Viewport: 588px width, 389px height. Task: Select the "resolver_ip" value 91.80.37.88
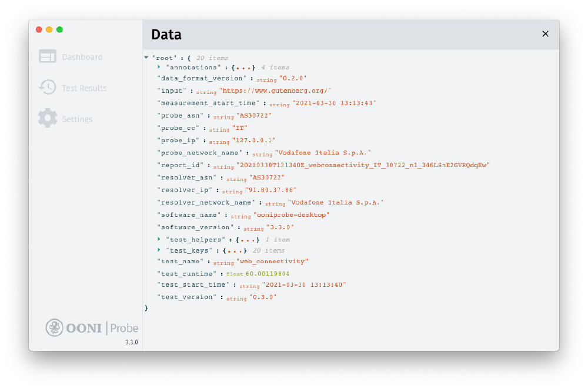point(270,190)
